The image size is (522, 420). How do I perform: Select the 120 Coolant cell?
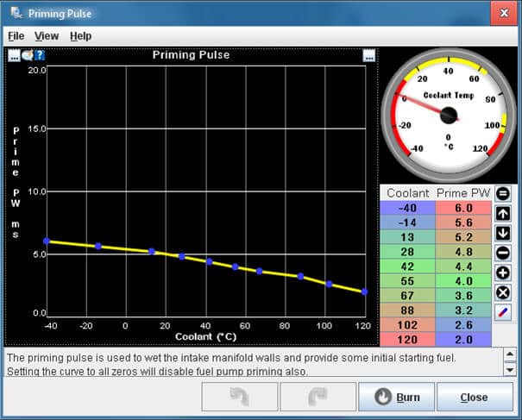pyautogui.click(x=408, y=340)
